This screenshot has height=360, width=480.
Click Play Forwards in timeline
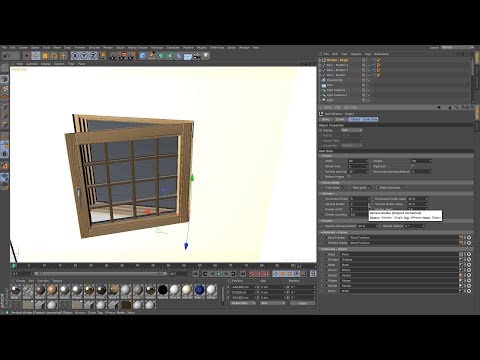[219, 274]
